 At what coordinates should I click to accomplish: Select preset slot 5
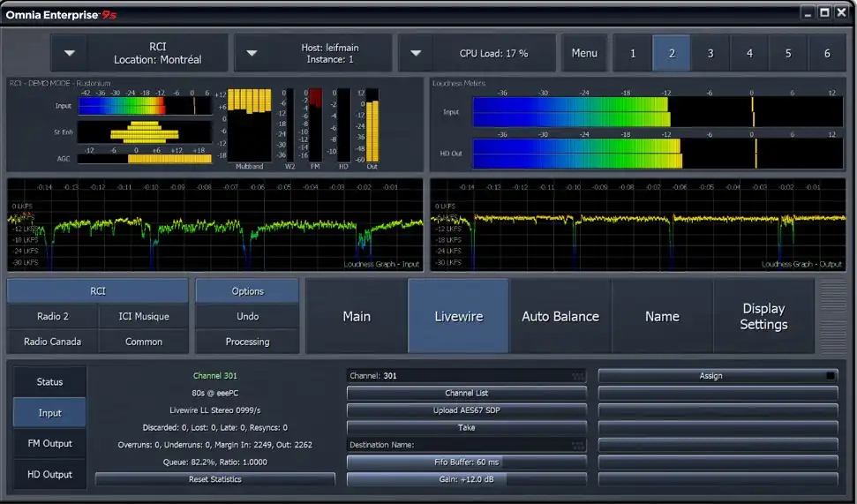coord(788,53)
